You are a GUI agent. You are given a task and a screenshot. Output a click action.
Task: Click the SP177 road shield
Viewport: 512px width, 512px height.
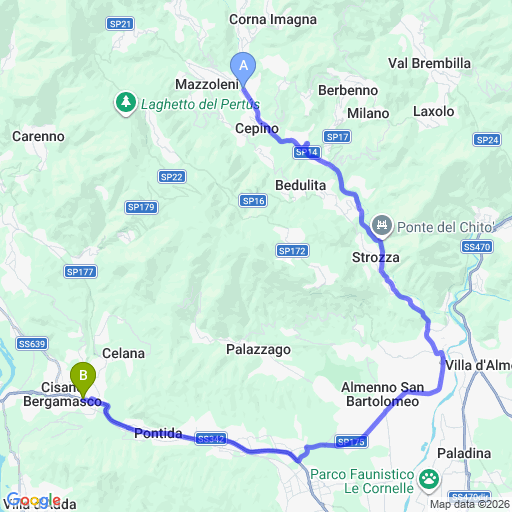[80, 272]
